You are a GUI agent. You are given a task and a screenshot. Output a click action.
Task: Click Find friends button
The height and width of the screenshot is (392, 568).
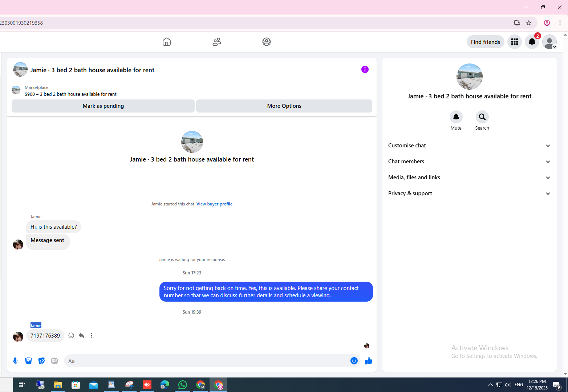pyautogui.click(x=486, y=42)
